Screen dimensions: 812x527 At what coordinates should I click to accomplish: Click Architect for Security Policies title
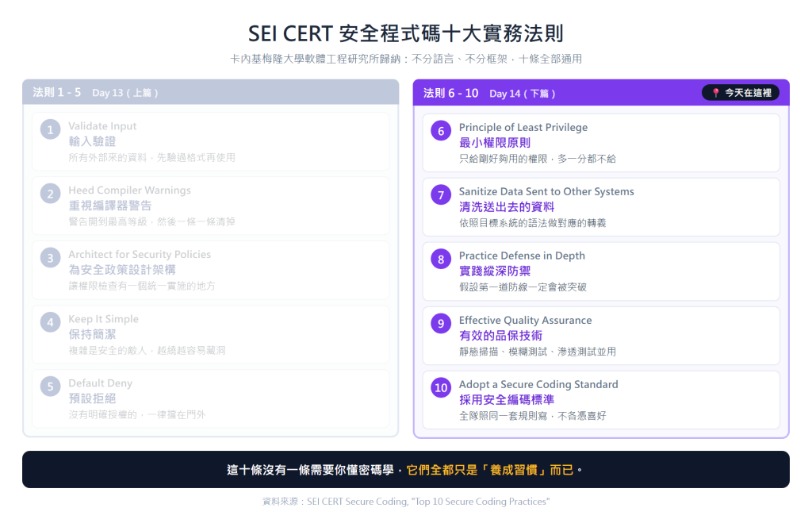(140, 255)
